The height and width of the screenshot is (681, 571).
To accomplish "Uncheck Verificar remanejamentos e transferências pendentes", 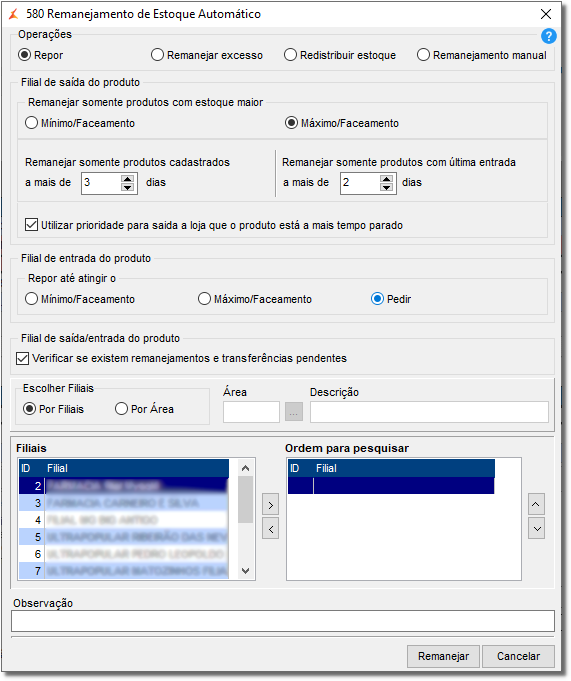I will [x=23, y=358].
